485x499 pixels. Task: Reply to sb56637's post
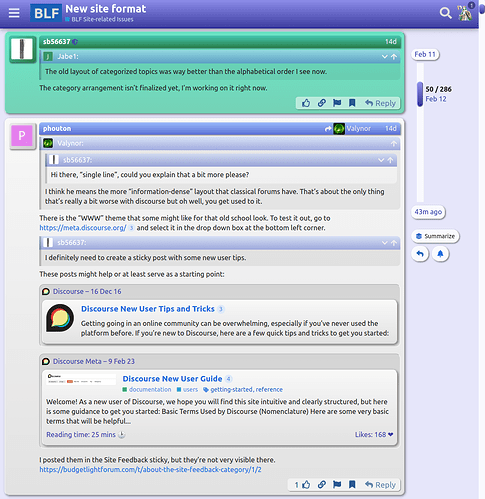(x=380, y=103)
